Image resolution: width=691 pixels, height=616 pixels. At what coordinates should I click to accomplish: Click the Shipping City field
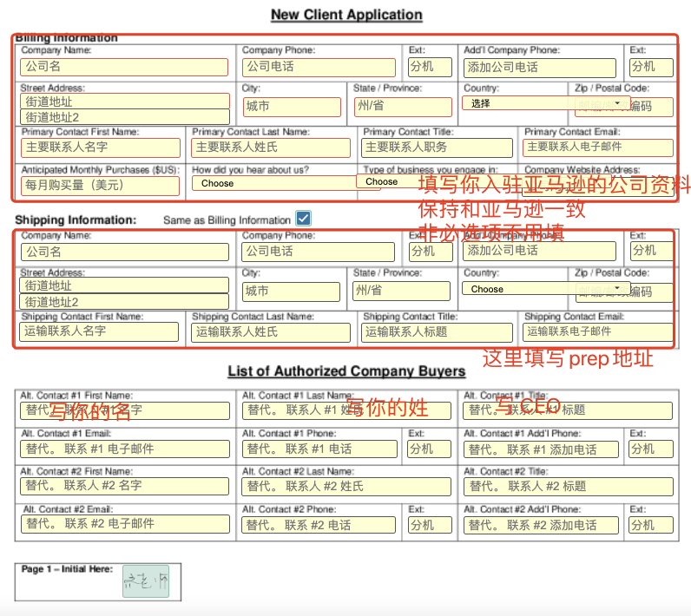tap(292, 292)
